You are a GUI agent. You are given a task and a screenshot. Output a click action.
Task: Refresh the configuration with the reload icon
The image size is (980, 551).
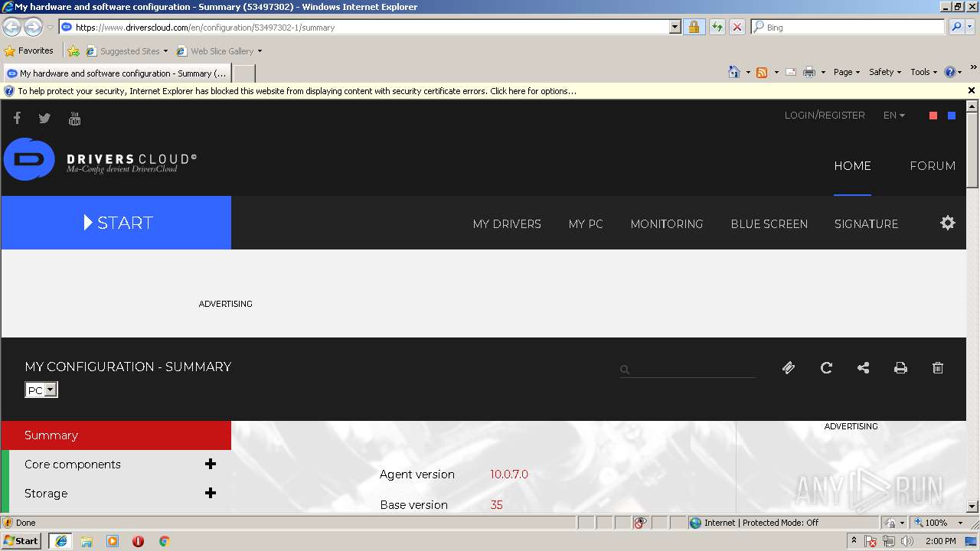tap(826, 368)
